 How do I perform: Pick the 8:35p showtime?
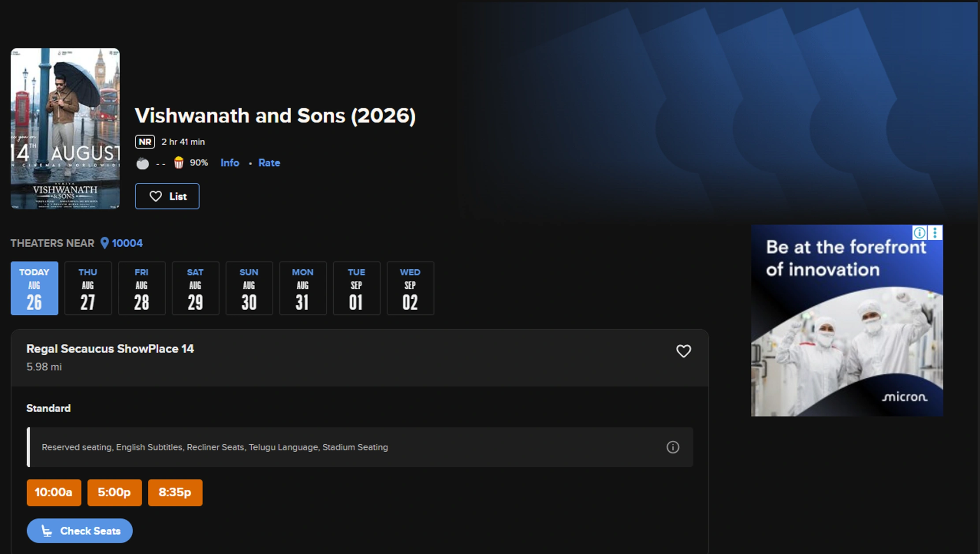pos(175,492)
